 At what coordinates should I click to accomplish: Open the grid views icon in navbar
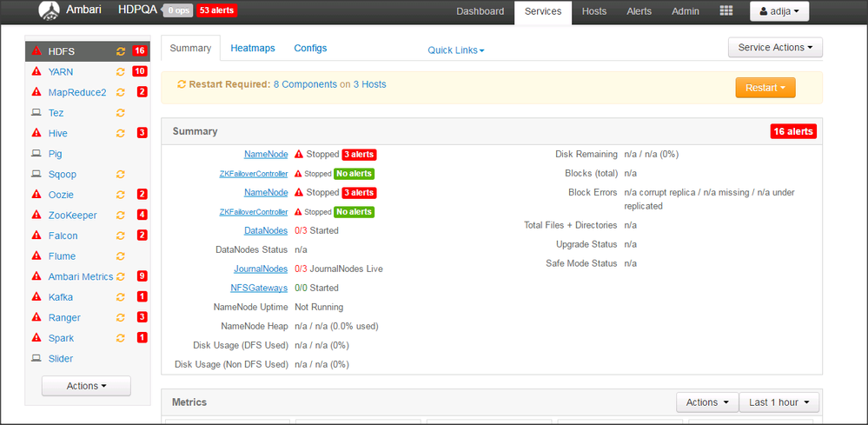(x=726, y=11)
